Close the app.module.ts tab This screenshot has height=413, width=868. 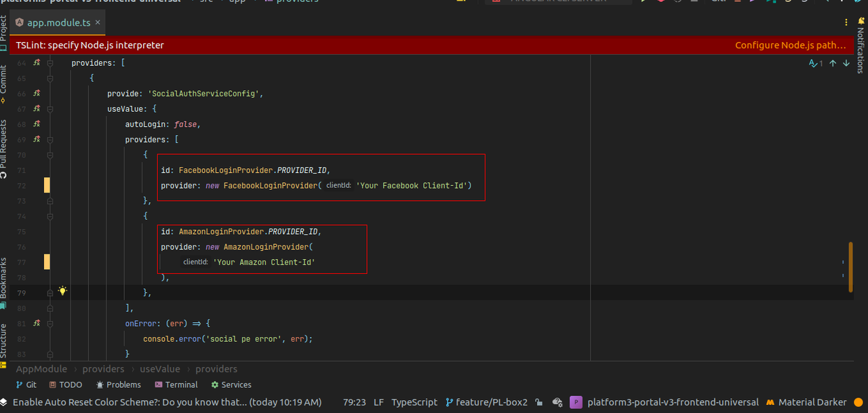97,22
